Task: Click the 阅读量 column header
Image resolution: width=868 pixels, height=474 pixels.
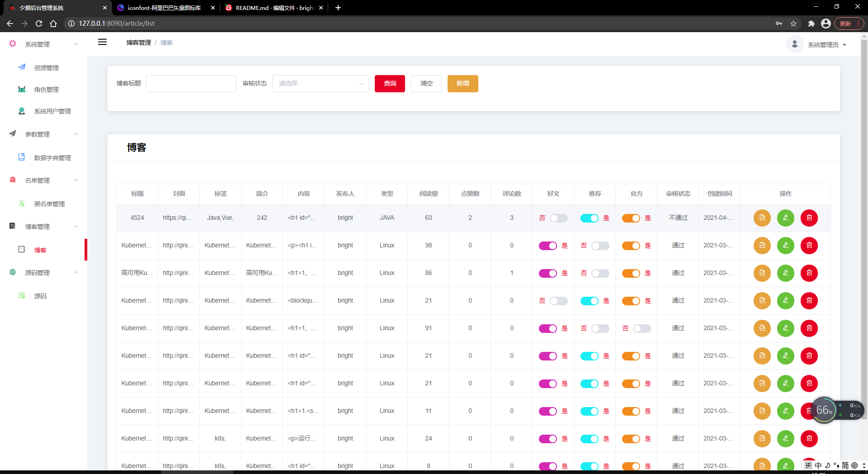Action: pos(429,194)
